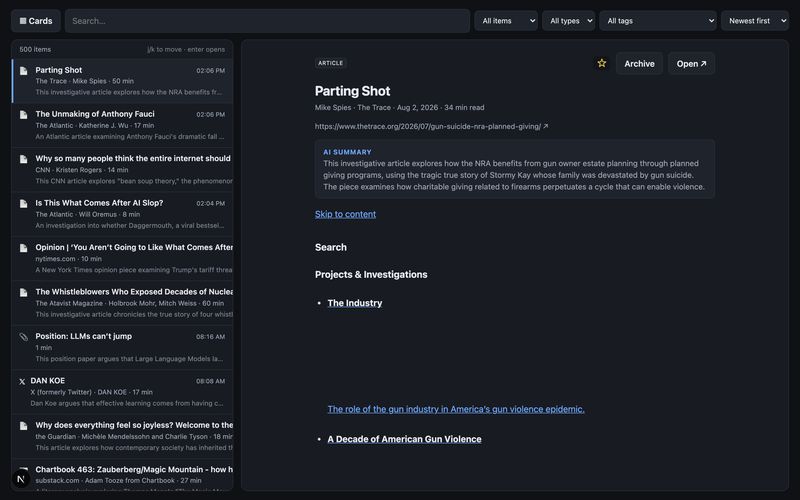Screen dimensions: 800x500
Task: Click the Open external button
Action: (691, 64)
